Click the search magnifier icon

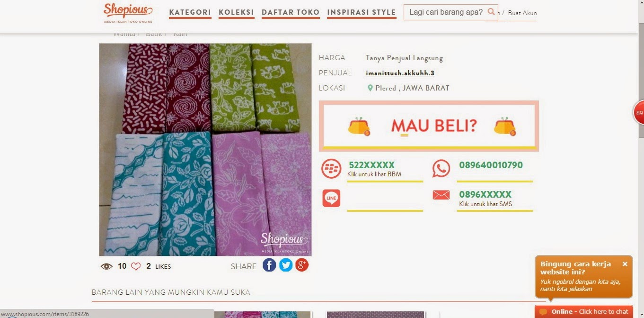(492, 12)
